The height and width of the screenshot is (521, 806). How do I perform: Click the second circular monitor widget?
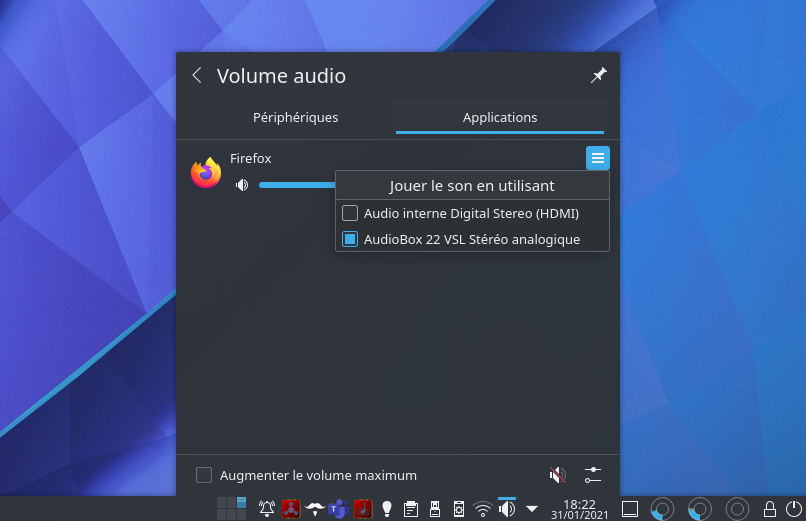[x=700, y=509]
